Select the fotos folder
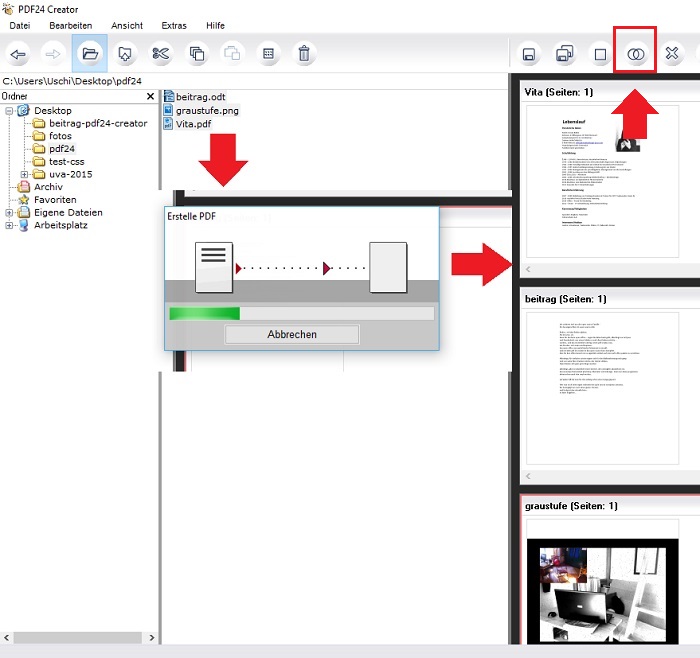700x658 pixels. pos(60,136)
